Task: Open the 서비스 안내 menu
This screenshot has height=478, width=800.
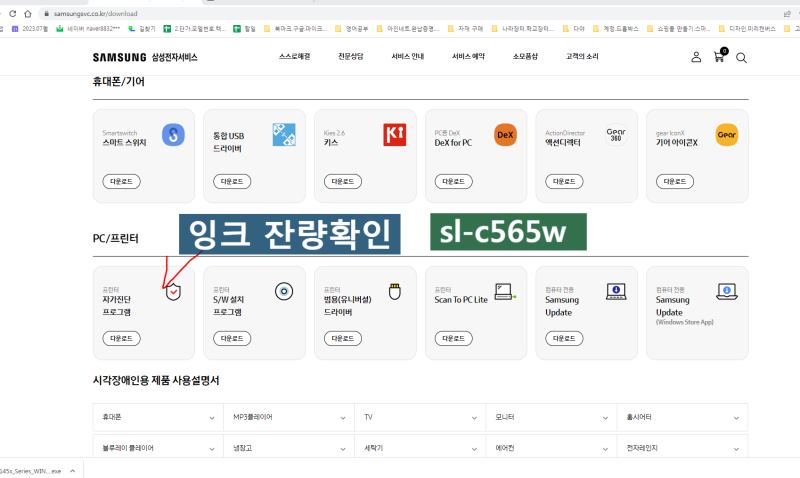Action: click(408, 56)
